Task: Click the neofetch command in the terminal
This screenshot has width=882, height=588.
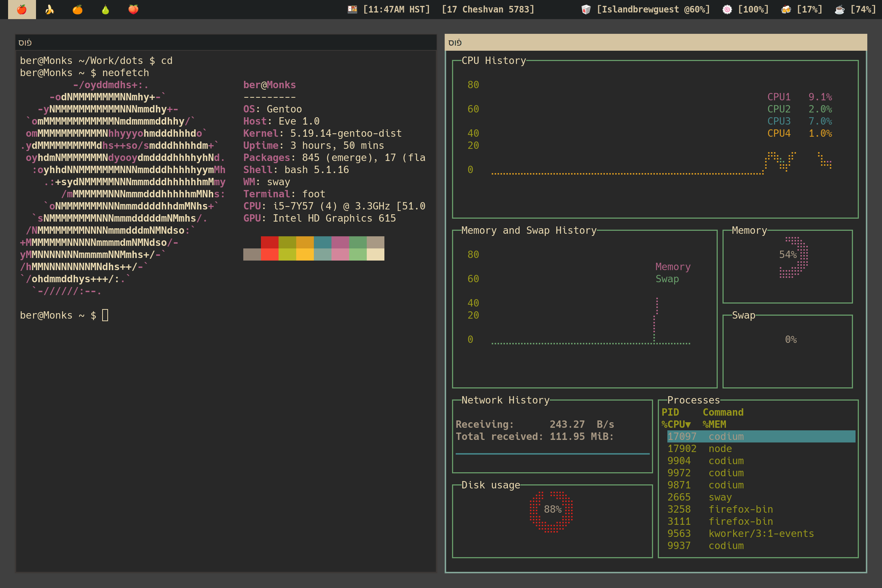Action: click(126, 72)
